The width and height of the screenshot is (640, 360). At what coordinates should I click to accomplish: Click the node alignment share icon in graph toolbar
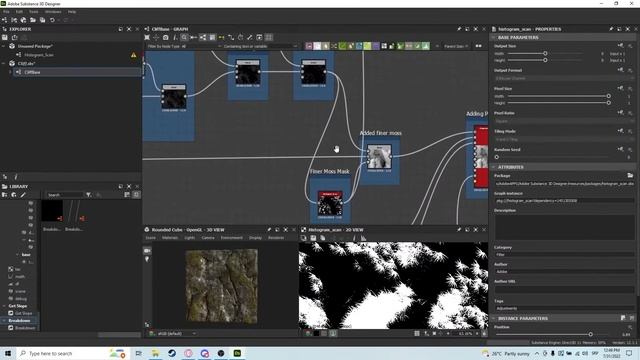(x=203, y=38)
